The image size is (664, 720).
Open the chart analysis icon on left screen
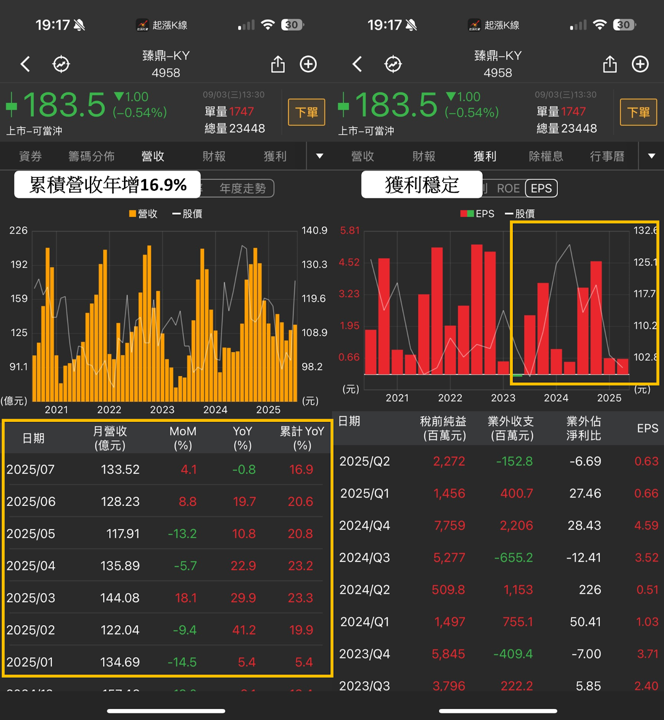pyautogui.click(x=61, y=64)
